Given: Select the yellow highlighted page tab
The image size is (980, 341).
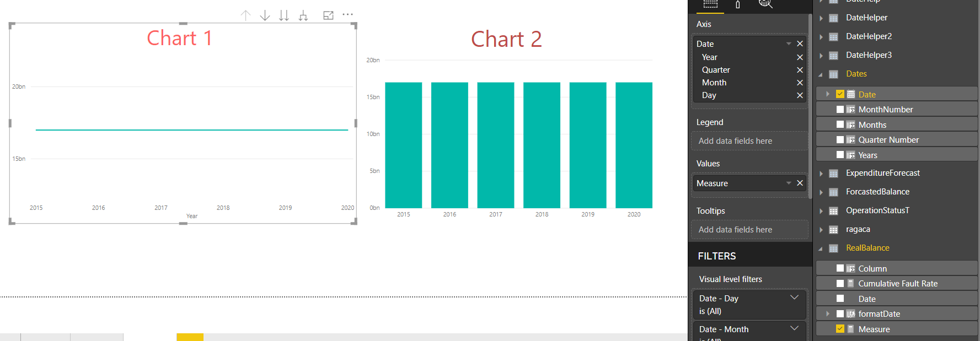Looking at the screenshot, I should [190, 337].
